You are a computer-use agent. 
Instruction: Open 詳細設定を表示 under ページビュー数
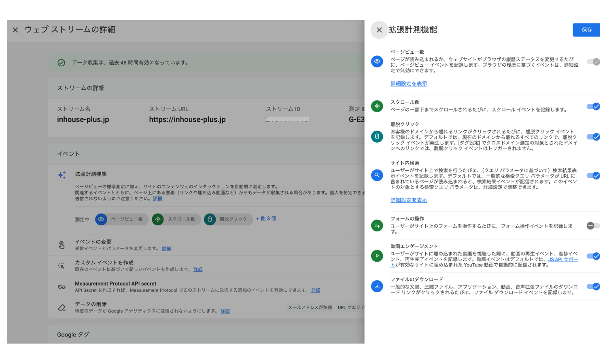(409, 84)
